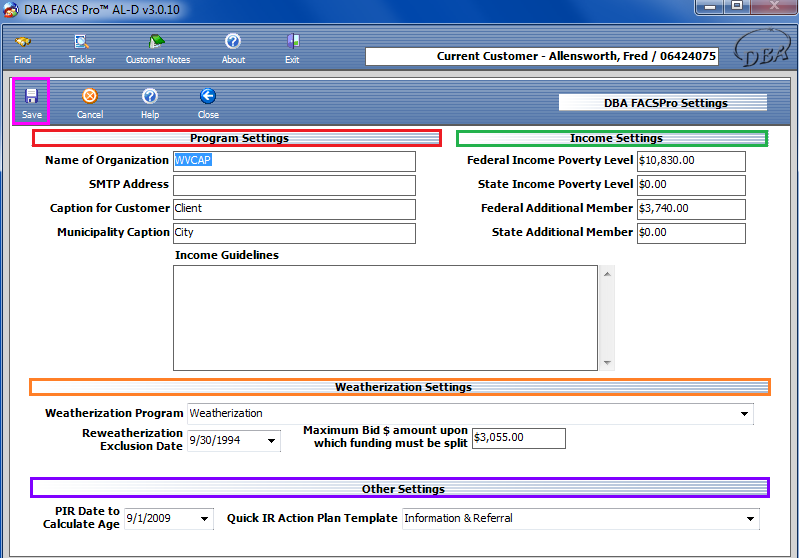This screenshot has height=558, width=799.
Task: Click the Caption for Customer field
Action: 294,209
